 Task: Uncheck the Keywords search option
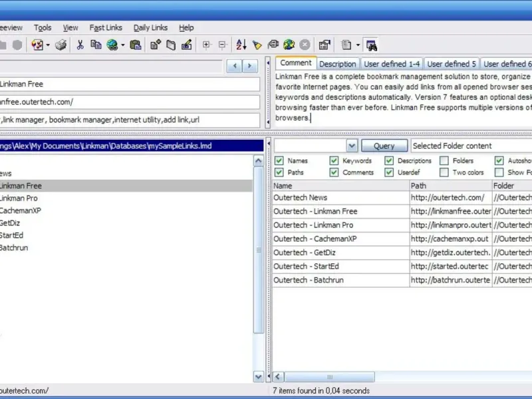(334, 160)
